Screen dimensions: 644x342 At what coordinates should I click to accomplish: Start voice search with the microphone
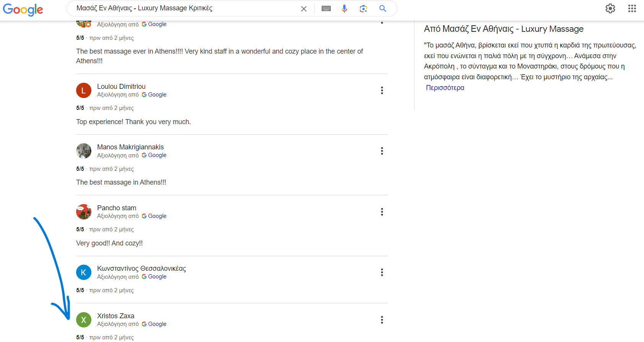(344, 8)
